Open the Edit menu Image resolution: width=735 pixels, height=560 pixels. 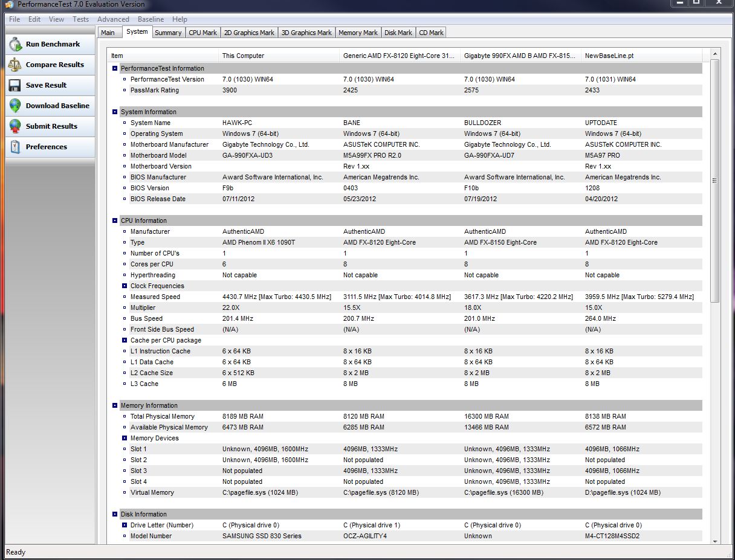coord(34,19)
